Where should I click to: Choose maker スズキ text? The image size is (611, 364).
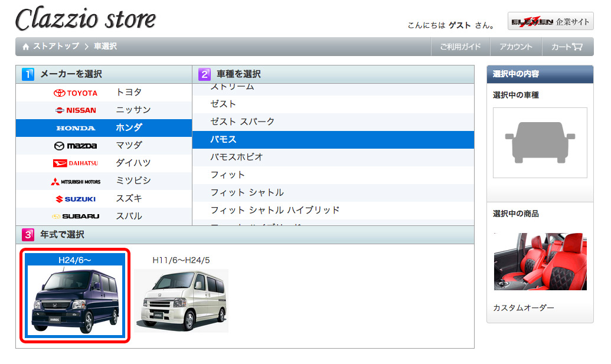tap(129, 199)
